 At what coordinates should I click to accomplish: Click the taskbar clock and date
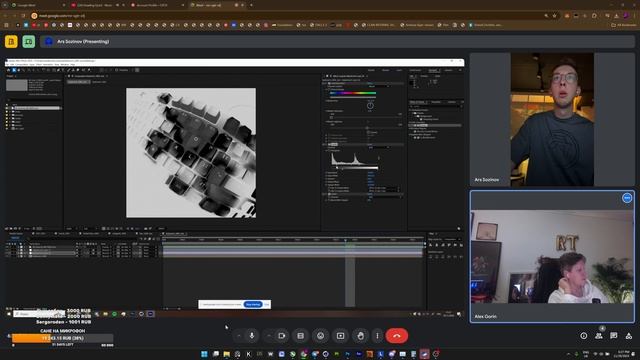pyautogui.click(x=623, y=353)
